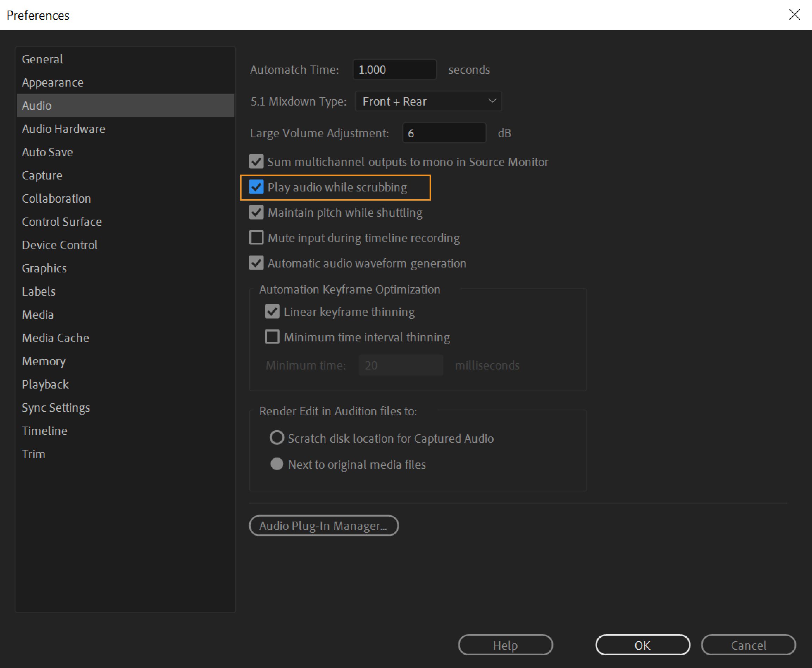This screenshot has height=668, width=812.
Task: Edit the Automatch Time input field
Action: 394,69
